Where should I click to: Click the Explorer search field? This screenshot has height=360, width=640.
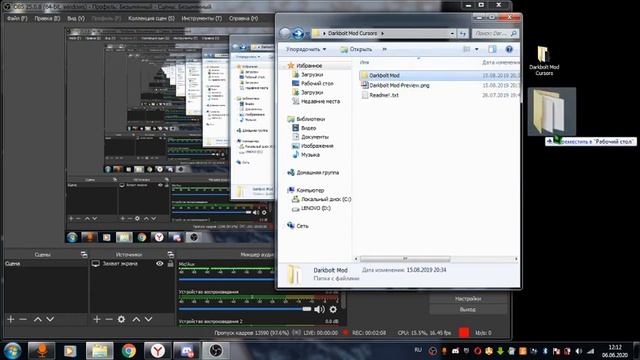(x=495, y=33)
